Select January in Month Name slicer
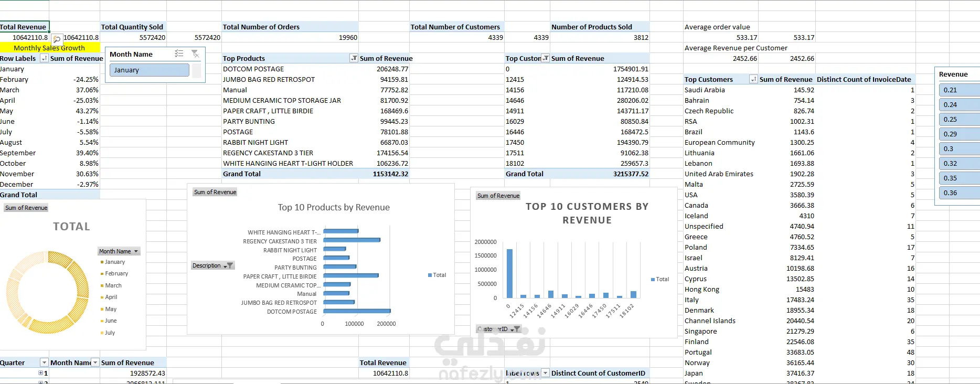Viewport: 980px width, 384px height. (x=150, y=70)
